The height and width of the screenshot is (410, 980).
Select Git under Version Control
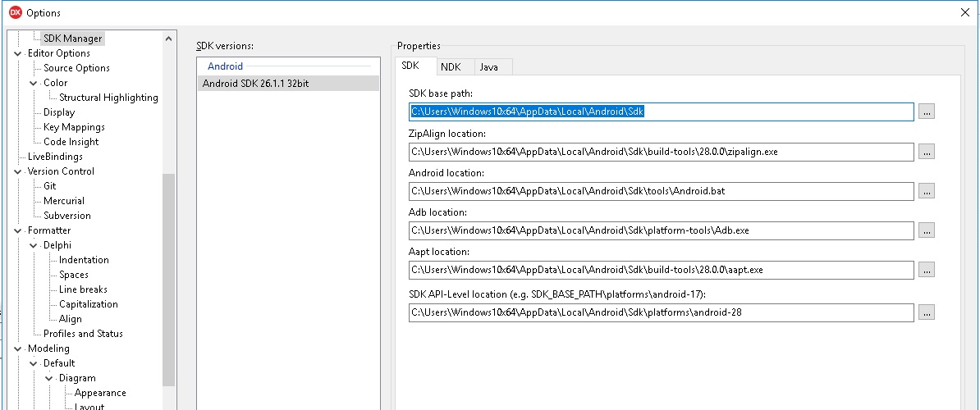click(x=49, y=186)
